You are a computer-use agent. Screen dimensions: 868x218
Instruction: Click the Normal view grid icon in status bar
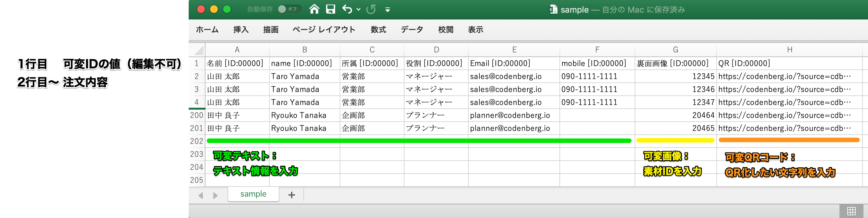(851, 211)
